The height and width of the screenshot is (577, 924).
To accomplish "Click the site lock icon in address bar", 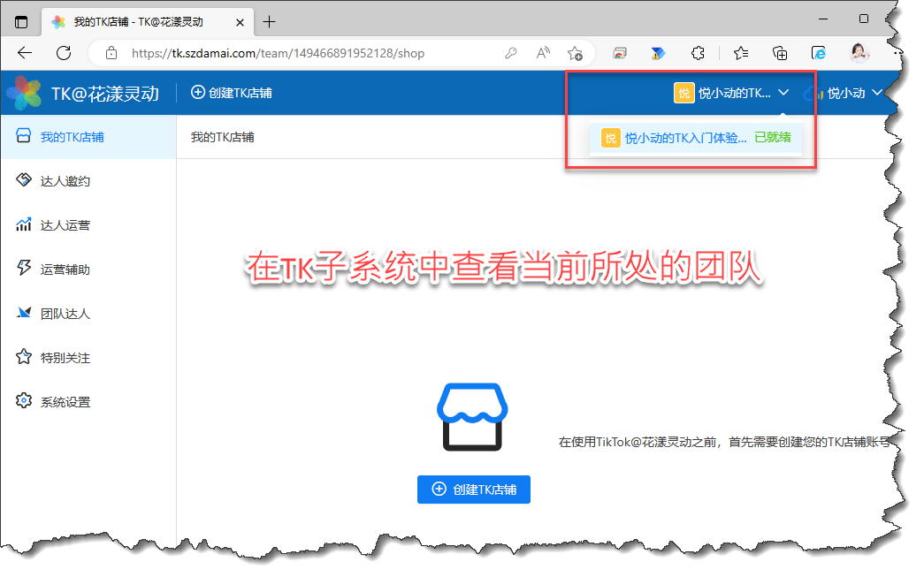I will click(111, 54).
